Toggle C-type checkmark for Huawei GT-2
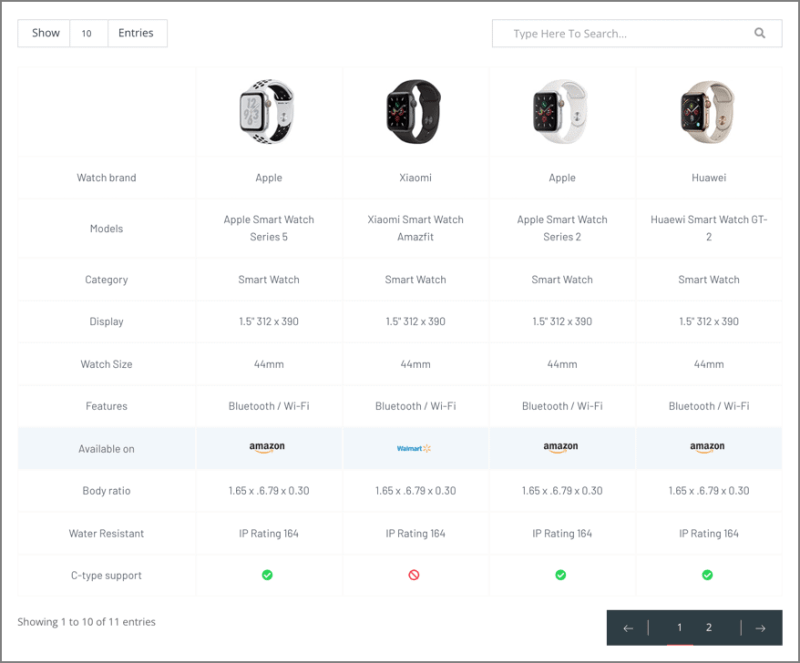The width and height of the screenshot is (800, 663). 708,575
